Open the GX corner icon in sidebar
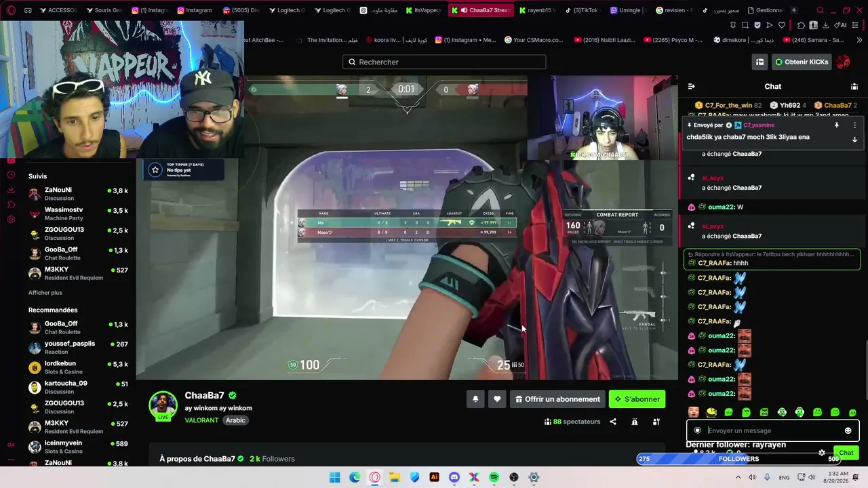This screenshot has width=868, height=488. click(11, 445)
